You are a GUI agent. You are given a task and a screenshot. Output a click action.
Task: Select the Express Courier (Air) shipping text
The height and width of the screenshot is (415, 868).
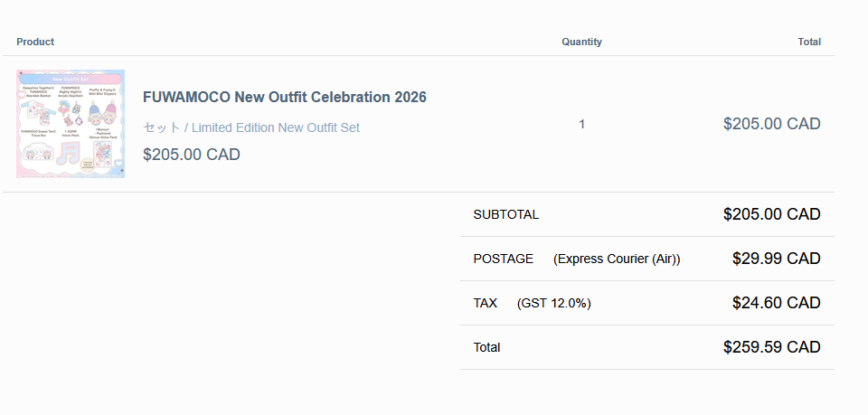[617, 259]
